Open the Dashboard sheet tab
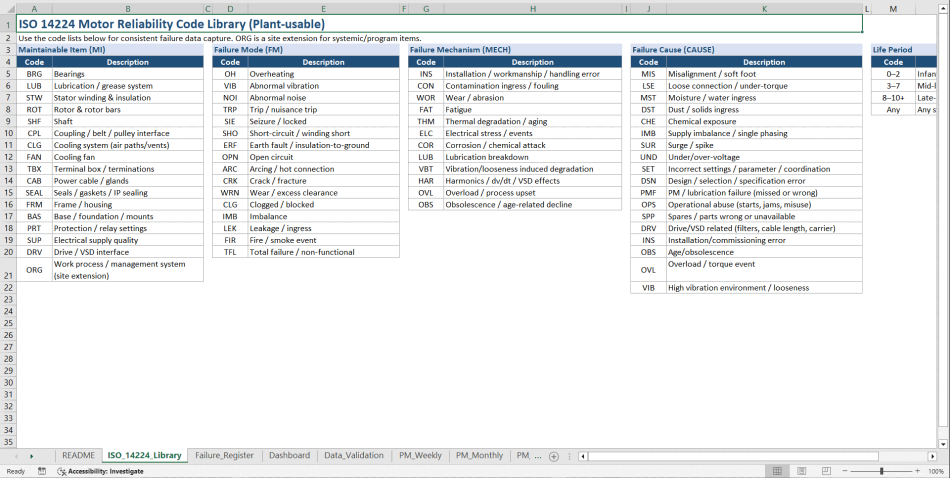The height and width of the screenshot is (478, 950). (x=289, y=456)
